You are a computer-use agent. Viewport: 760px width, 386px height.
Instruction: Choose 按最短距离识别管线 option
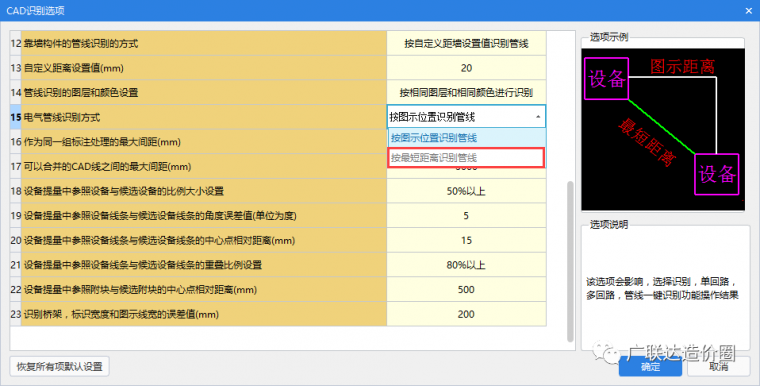coord(466,158)
